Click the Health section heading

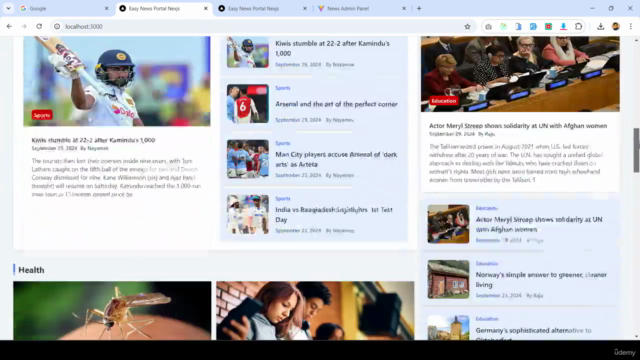31,270
